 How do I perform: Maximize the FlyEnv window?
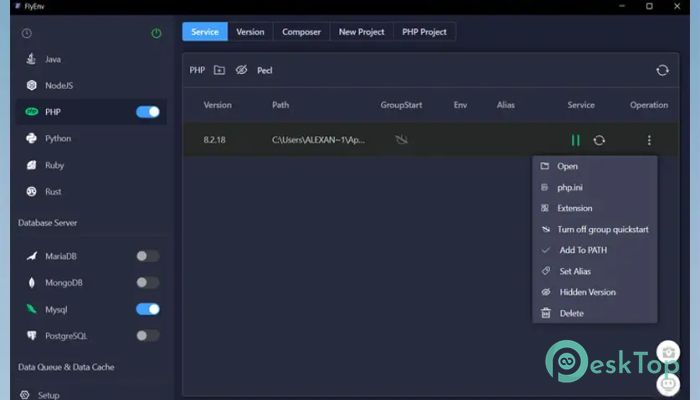[x=649, y=6]
